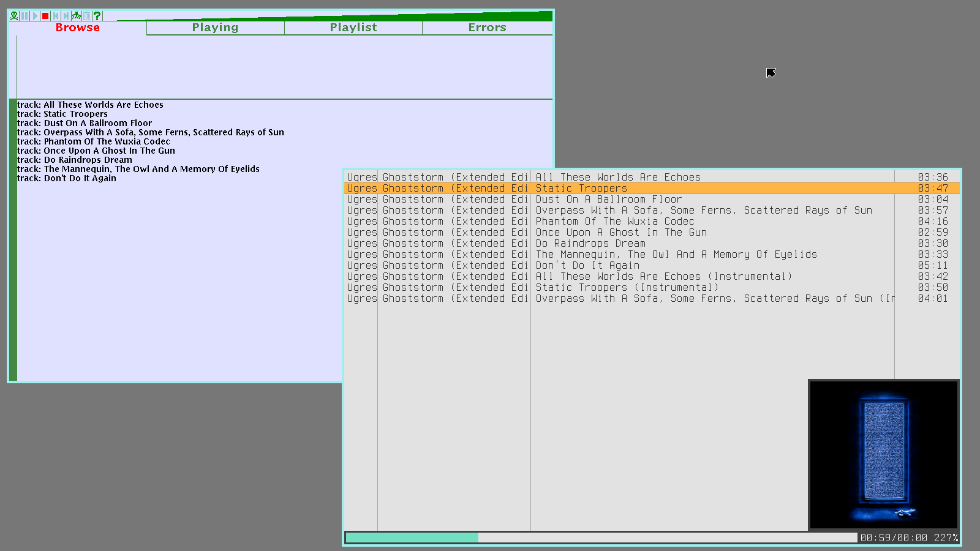
Task: Skip to the next track
Action: pyautogui.click(x=66, y=16)
